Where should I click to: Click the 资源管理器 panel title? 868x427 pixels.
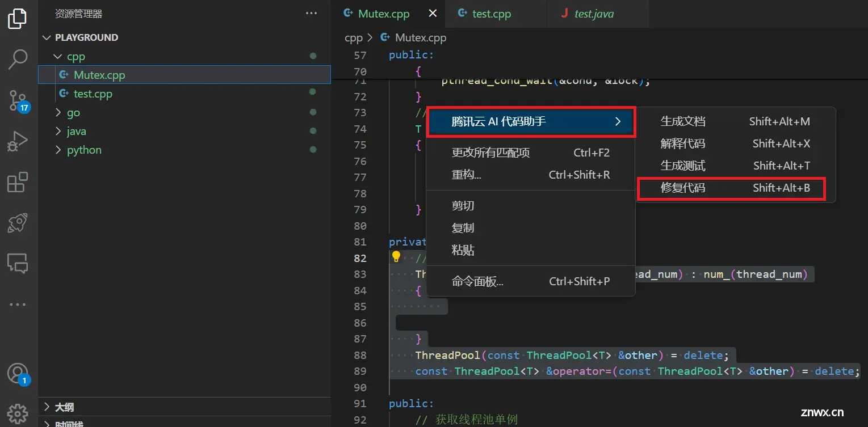pos(78,14)
